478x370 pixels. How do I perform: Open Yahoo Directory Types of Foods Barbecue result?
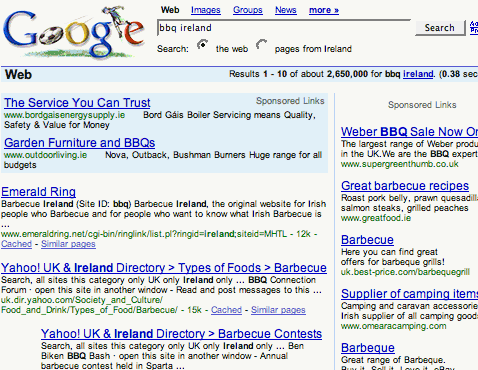coord(164,268)
